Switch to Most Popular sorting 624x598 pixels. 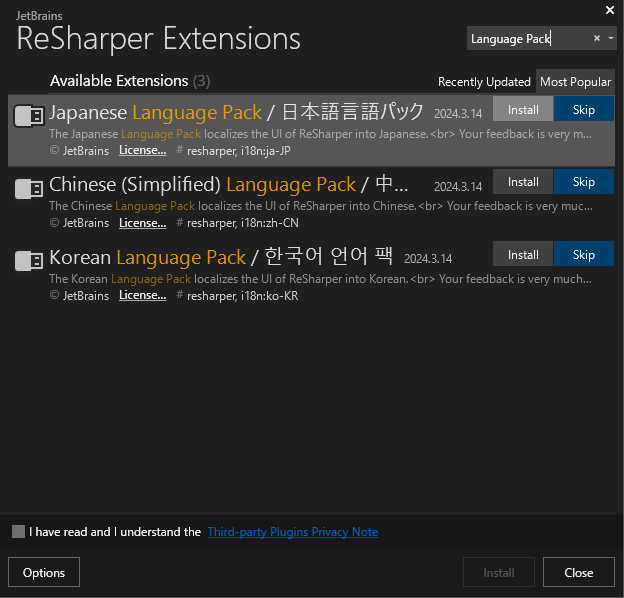575,82
